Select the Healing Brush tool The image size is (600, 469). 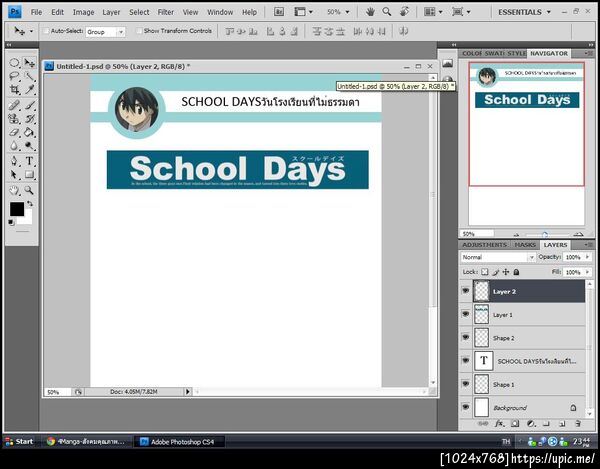(14, 104)
